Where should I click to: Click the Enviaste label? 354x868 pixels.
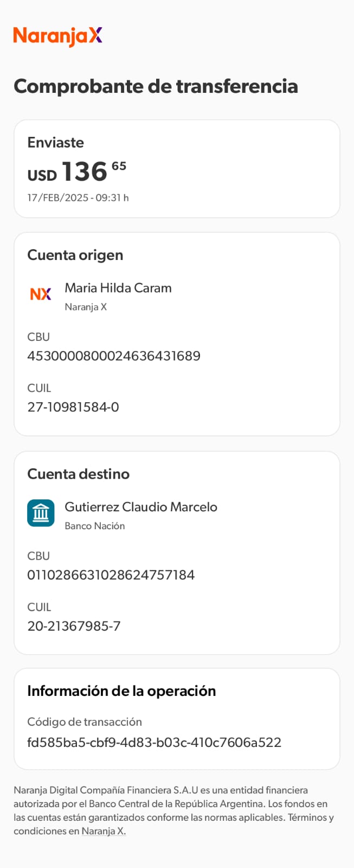click(55, 143)
